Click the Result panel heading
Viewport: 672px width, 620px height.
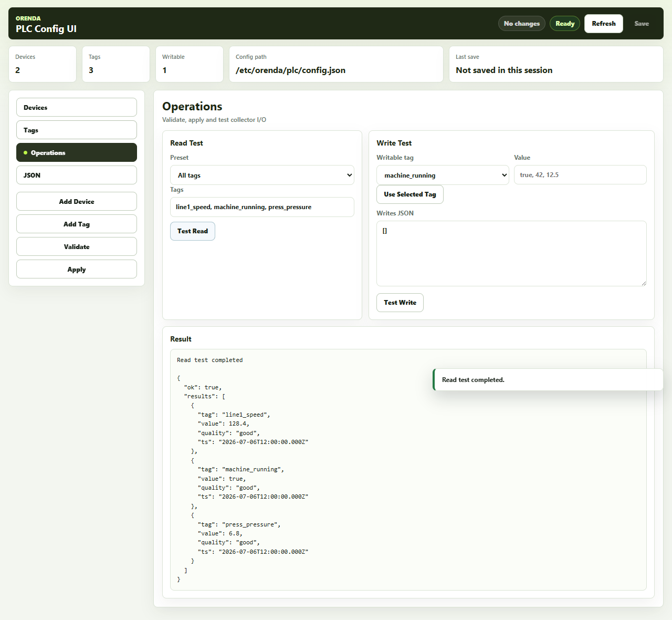[x=181, y=339]
